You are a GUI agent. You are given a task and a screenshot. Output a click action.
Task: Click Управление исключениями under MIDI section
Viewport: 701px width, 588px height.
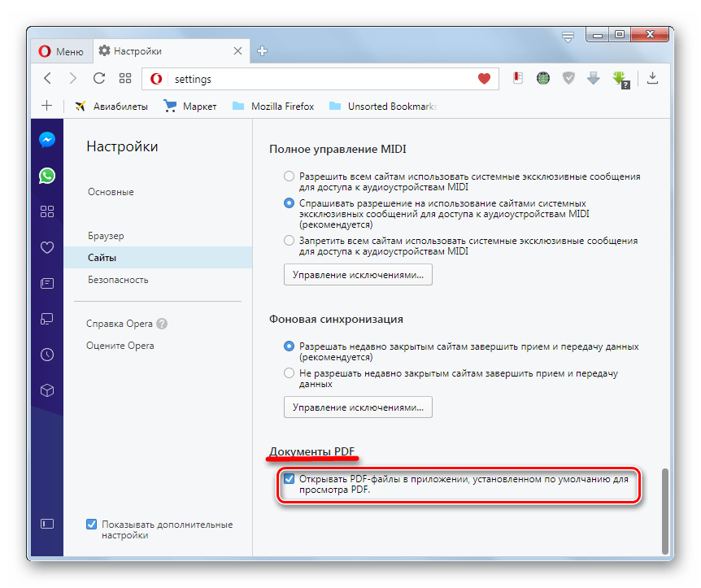(358, 275)
